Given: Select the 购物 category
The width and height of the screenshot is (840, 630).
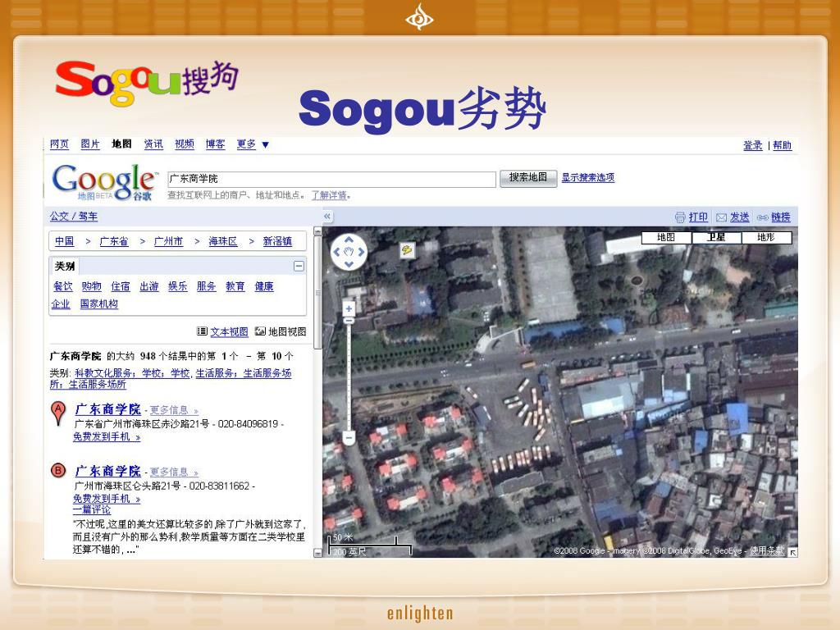Looking at the screenshot, I should click(x=92, y=286).
